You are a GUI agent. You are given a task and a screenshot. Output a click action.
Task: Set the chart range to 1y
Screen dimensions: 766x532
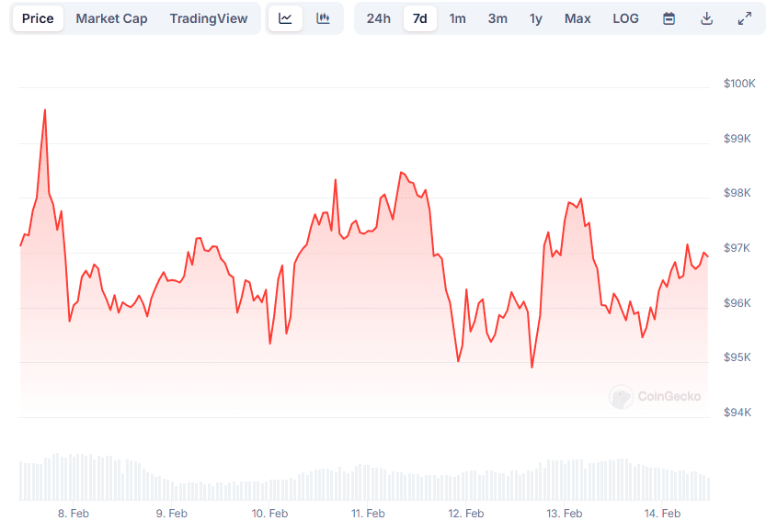tap(536, 18)
